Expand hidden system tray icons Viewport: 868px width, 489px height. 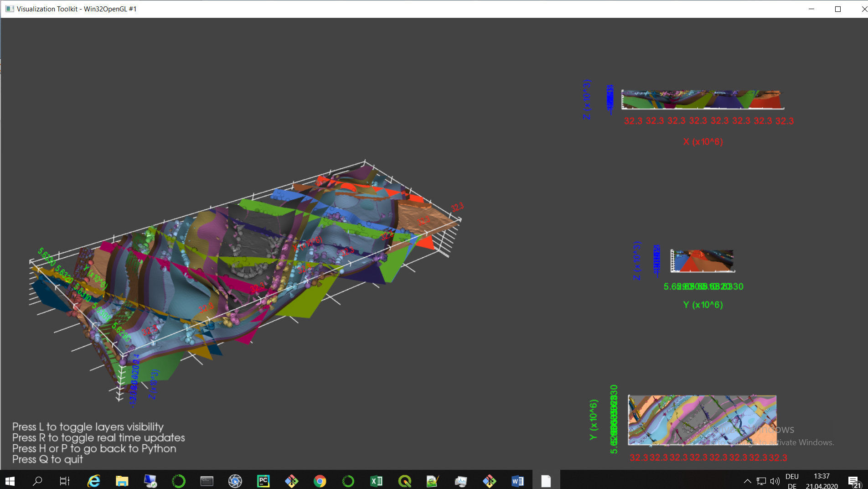[748, 480]
